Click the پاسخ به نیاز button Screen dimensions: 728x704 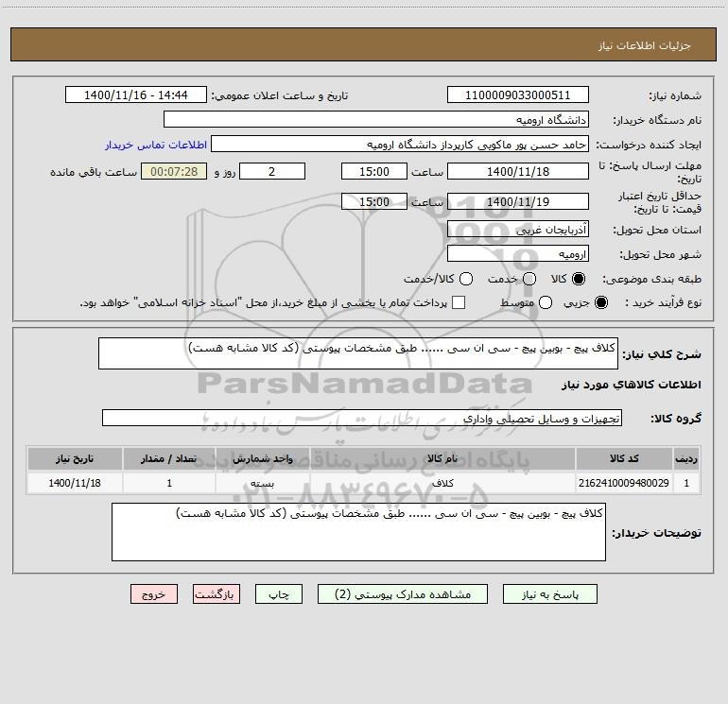click(x=549, y=594)
